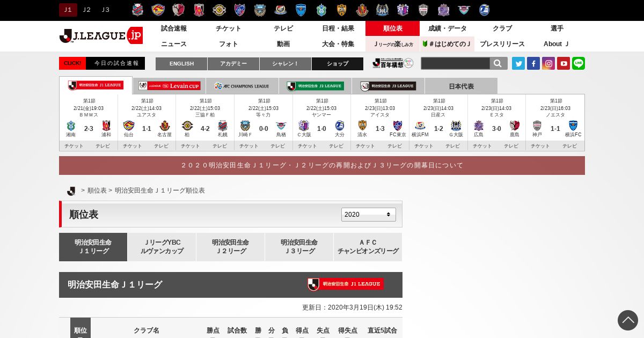This screenshot has height=338, width=644.
Task: Open チケット in main navigation
Action: 229,28
